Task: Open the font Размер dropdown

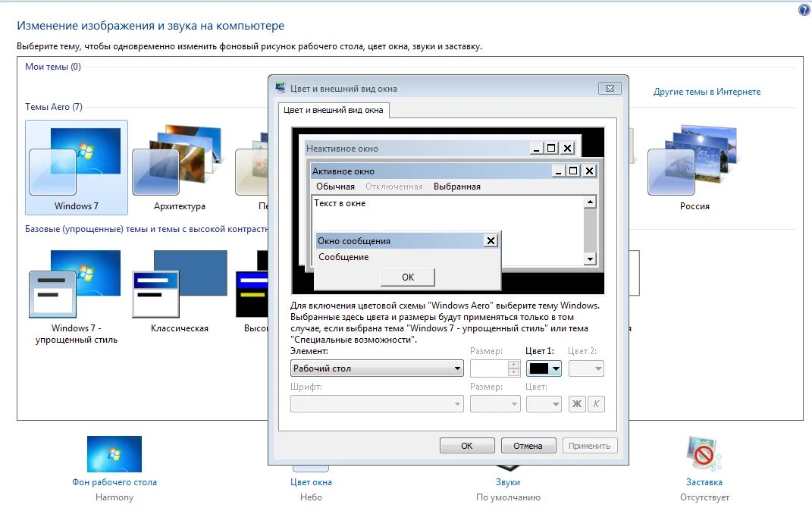Action: tap(495, 404)
